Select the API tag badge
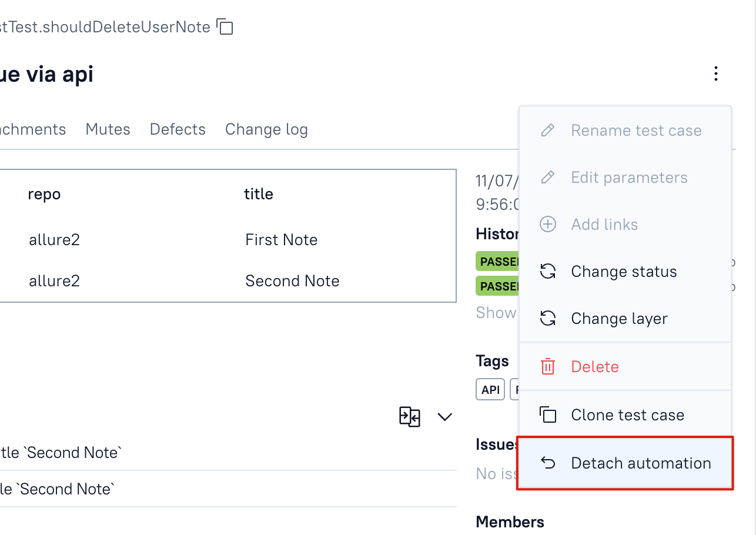This screenshot has width=756, height=535. pos(490,389)
